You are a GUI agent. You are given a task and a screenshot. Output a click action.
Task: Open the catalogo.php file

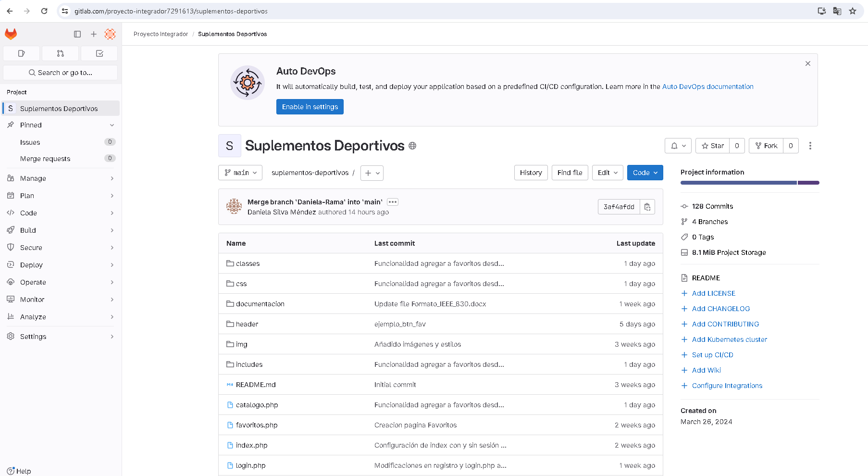257,405
